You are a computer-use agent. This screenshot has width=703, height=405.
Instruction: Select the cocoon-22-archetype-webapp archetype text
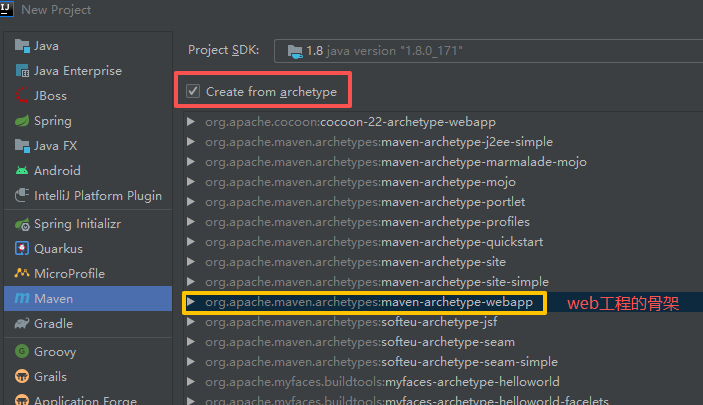click(x=351, y=122)
